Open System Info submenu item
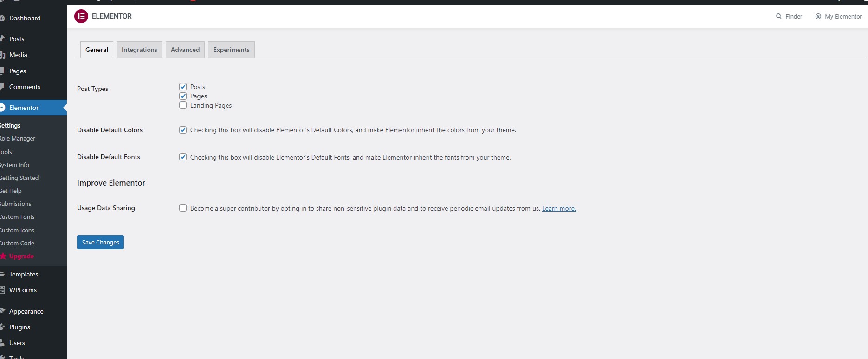 [x=14, y=165]
